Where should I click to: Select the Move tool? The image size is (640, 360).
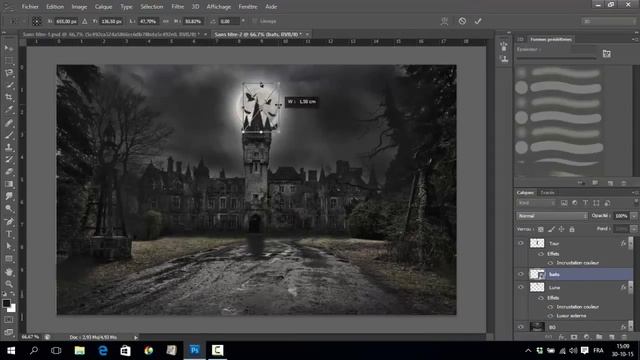click(x=9, y=48)
